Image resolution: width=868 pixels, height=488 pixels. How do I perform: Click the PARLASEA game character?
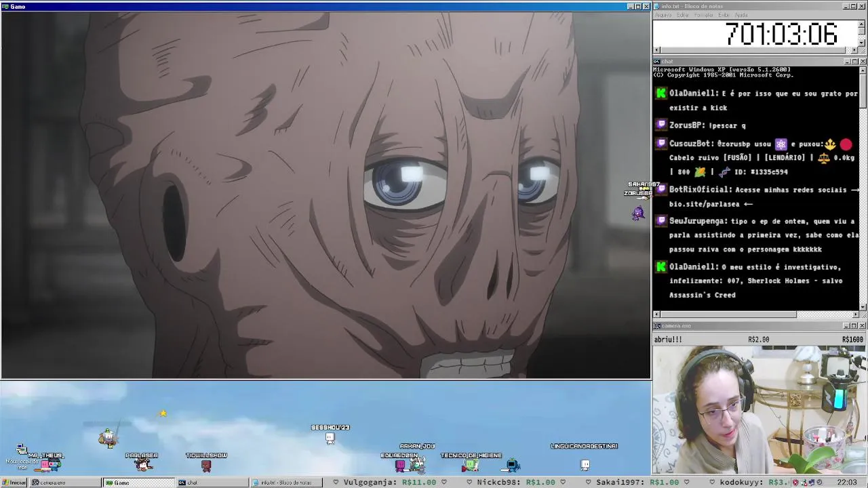[x=142, y=464]
